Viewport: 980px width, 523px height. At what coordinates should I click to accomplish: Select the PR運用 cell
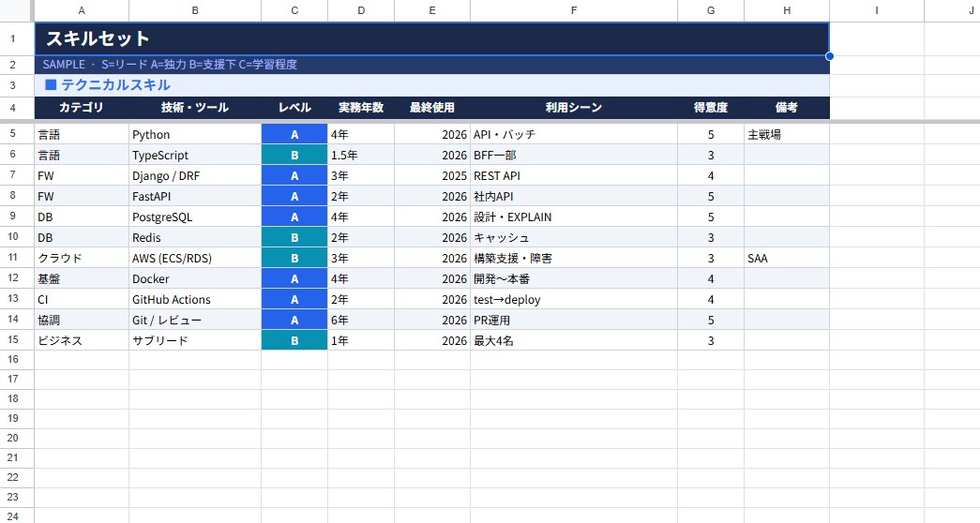pyautogui.click(x=574, y=320)
